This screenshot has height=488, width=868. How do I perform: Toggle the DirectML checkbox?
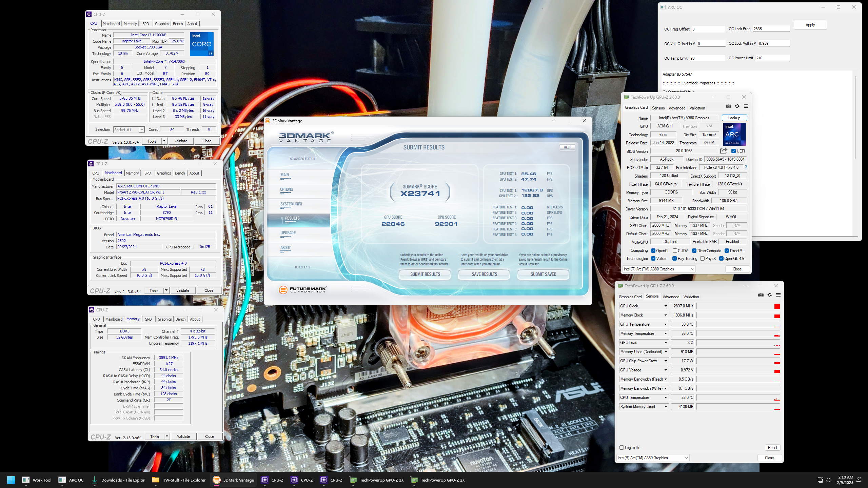[x=727, y=251]
